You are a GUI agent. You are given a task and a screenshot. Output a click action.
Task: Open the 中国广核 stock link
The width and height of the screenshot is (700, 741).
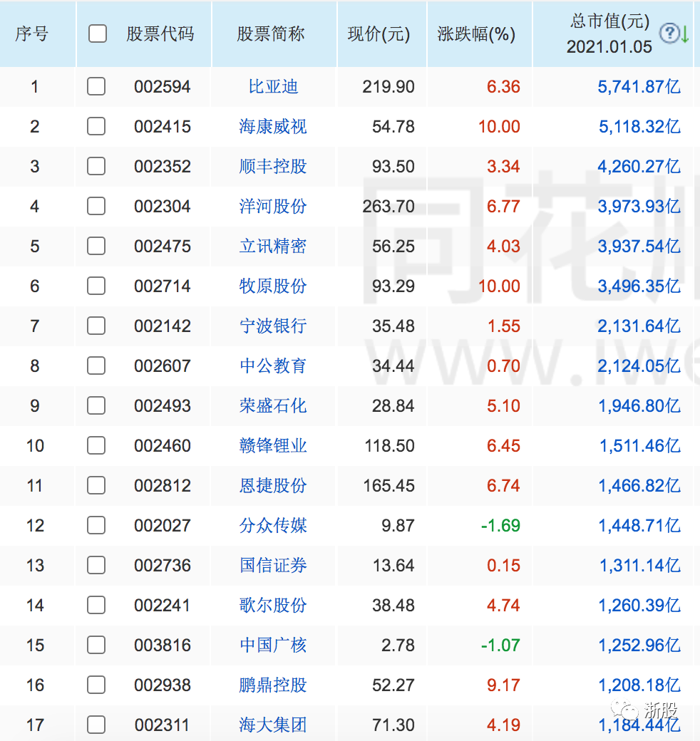tap(273, 645)
